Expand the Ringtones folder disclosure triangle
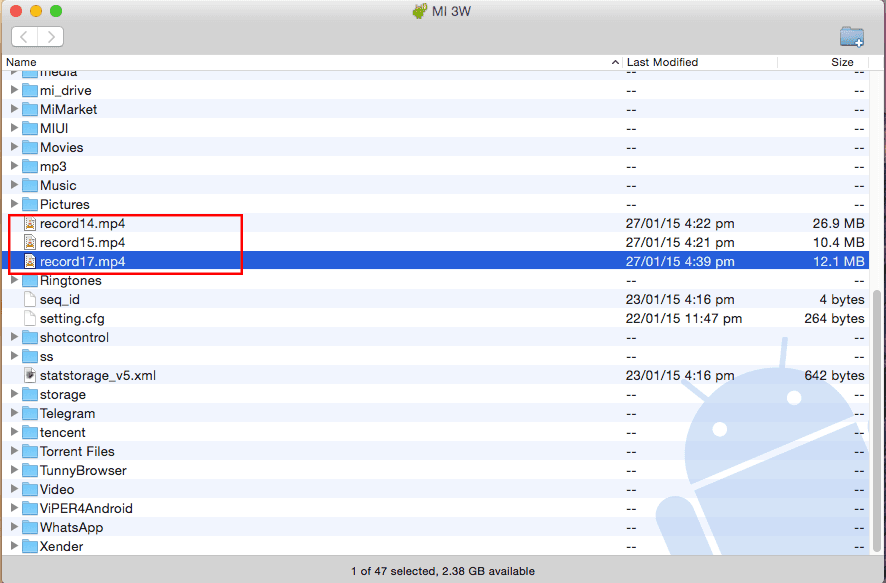This screenshot has width=886, height=583. 14,281
